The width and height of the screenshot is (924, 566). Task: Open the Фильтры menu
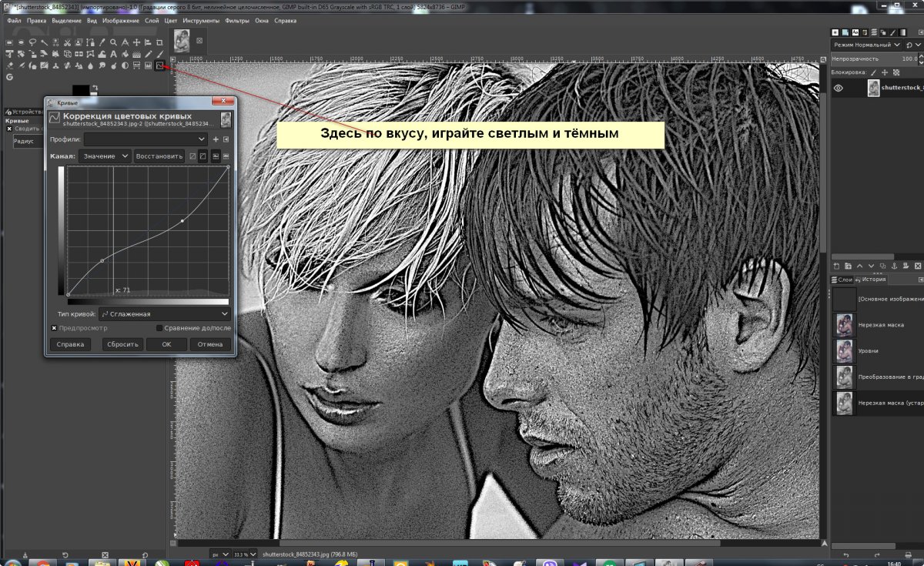tap(237, 21)
